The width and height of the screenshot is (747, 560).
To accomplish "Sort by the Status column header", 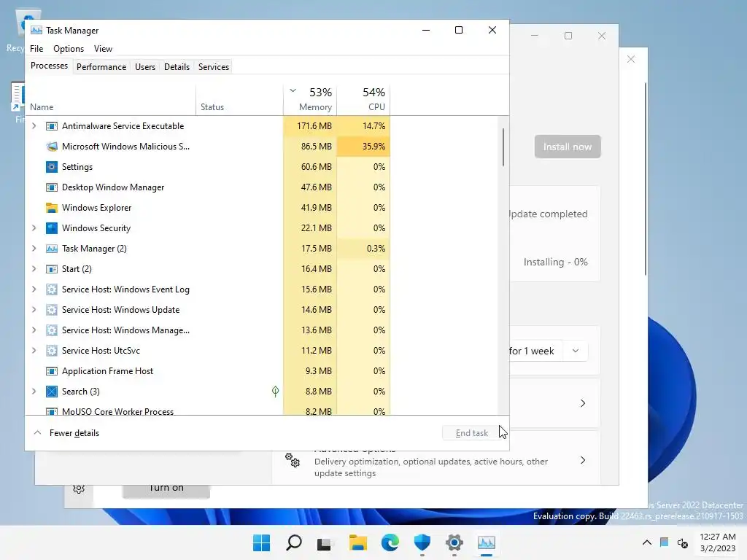I will 239,99.
